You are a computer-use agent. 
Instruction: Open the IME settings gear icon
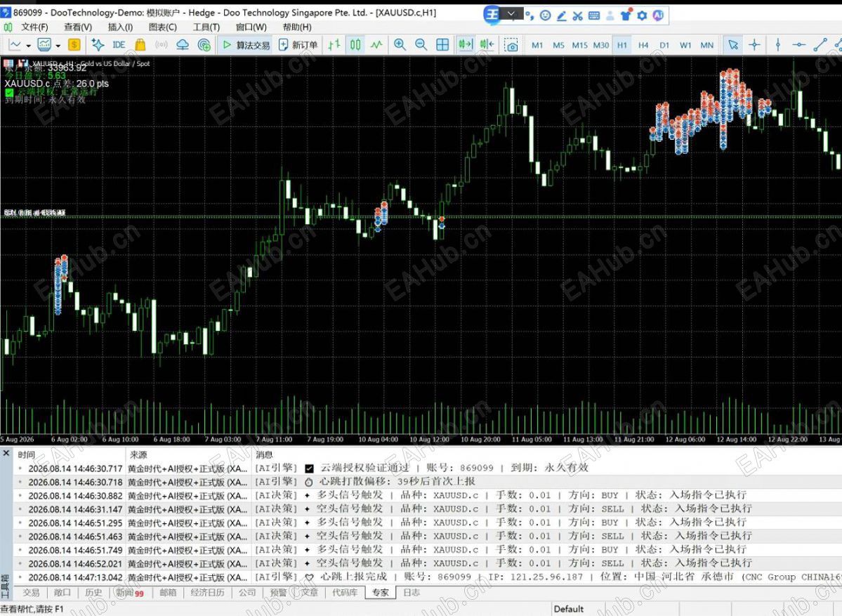(x=642, y=15)
